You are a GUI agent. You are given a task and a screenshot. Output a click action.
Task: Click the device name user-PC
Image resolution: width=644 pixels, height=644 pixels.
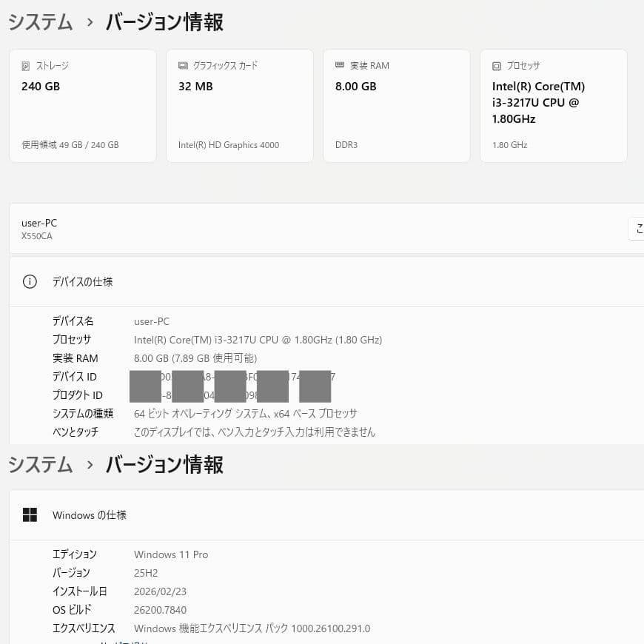(x=39, y=223)
